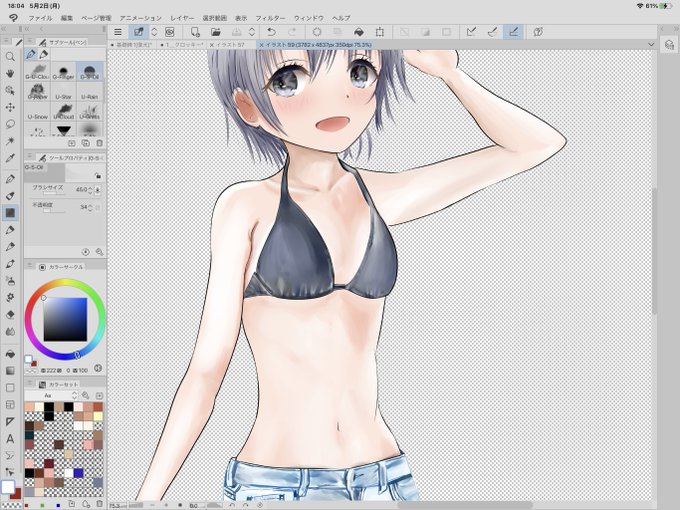Click the Scale/Rotate transform icon
The height and width of the screenshot is (510, 680).
click(x=380, y=32)
